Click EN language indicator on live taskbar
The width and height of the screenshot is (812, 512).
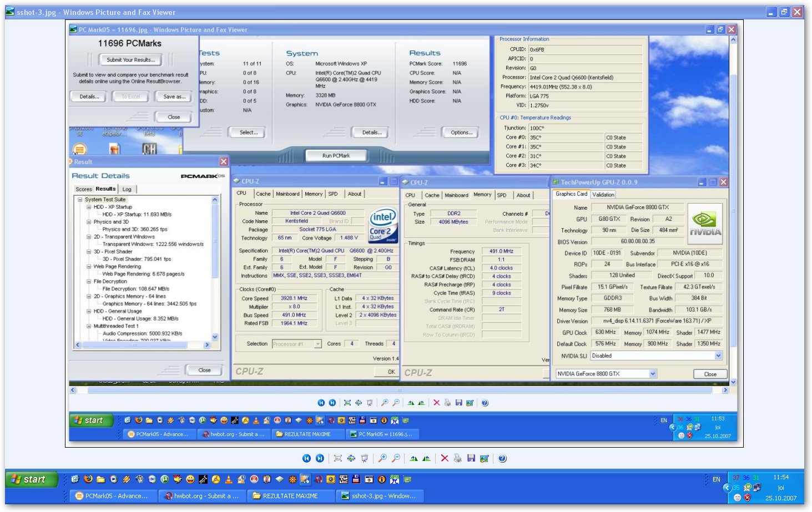tap(717, 479)
